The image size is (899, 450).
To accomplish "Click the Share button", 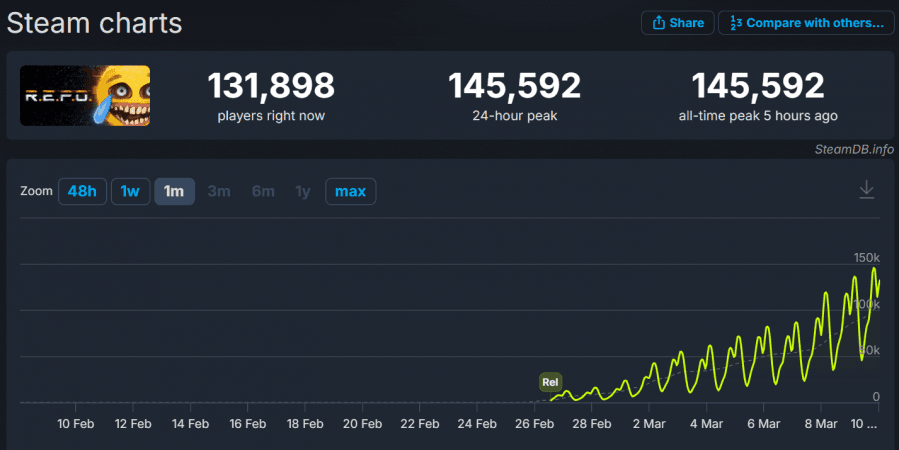I will (678, 23).
